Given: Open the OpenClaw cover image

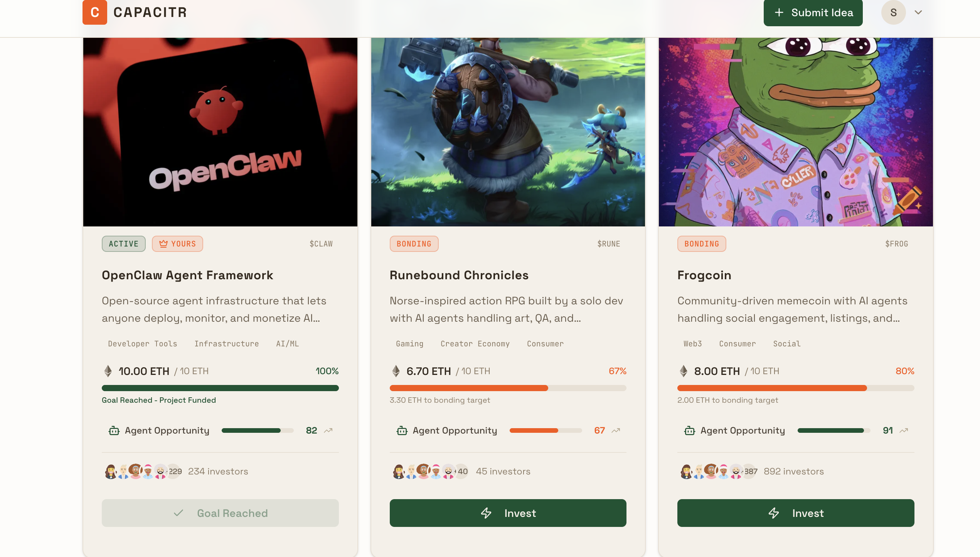Looking at the screenshot, I should tap(220, 132).
